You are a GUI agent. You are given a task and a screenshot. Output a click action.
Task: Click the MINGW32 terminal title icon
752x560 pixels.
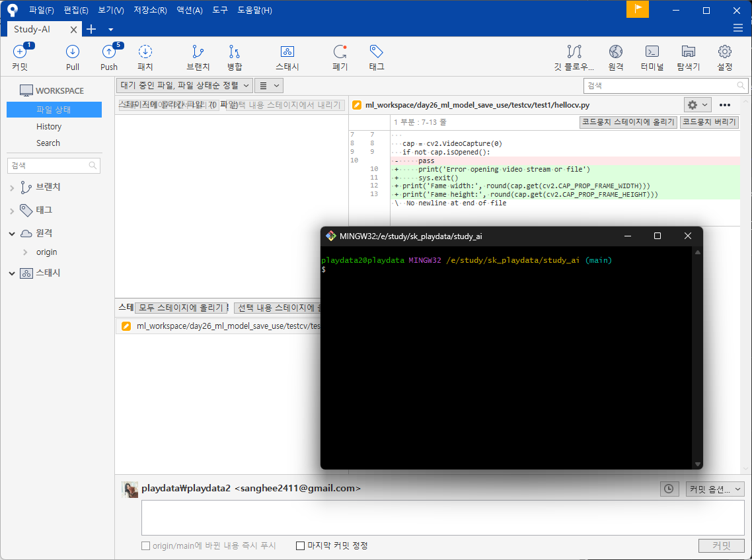[x=330, y=236]
